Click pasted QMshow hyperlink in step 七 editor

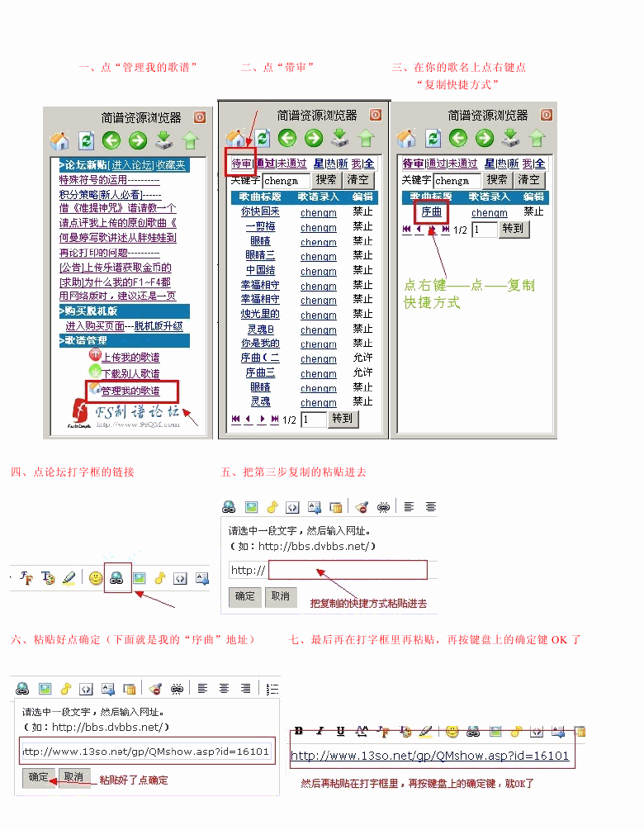[429, 756]
